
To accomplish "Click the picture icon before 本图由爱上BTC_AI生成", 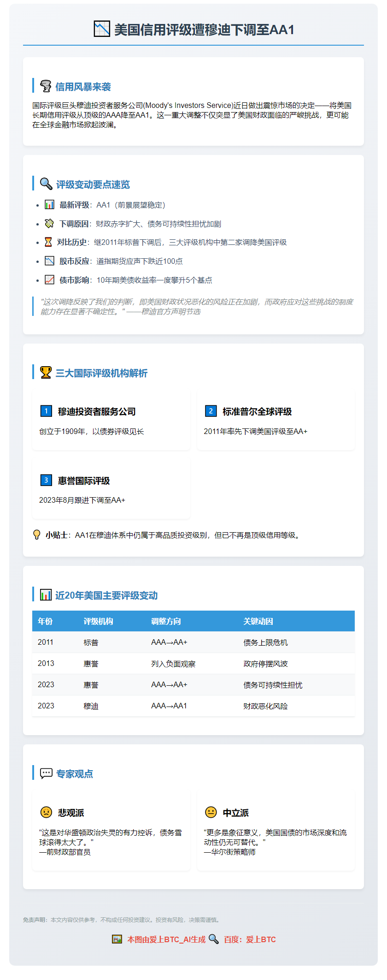I will point(117,939).
